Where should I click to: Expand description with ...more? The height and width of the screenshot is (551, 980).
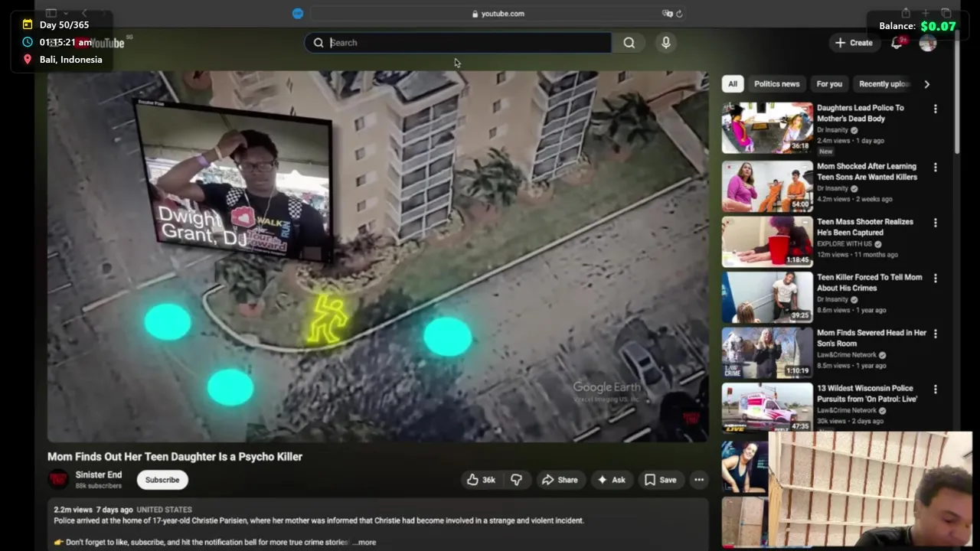[364, 542]
